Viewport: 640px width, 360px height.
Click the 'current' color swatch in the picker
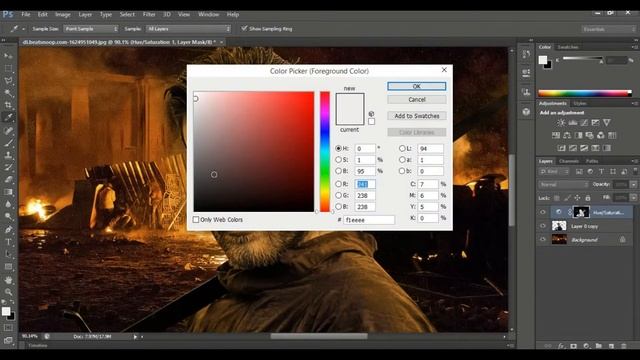350,117
